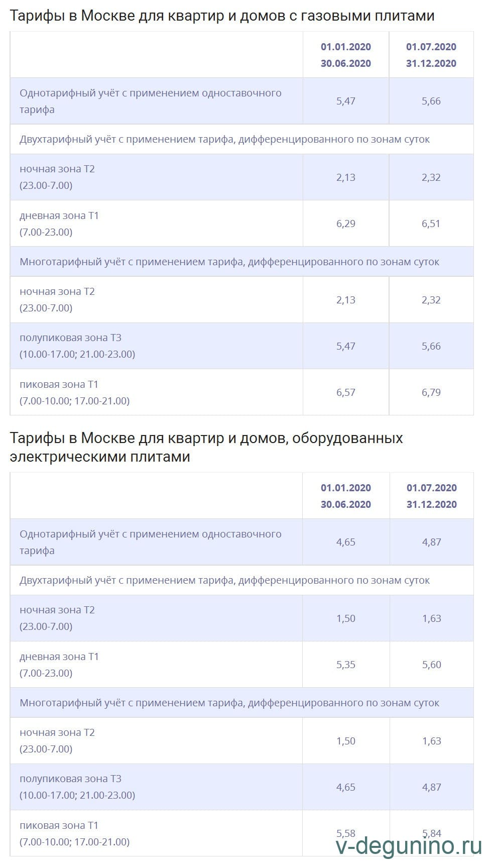Image resolution: width=487 pixels, height=868 pixels.
Task: Select the 6,57 peak zone T1 value
Action: point(346,392)
